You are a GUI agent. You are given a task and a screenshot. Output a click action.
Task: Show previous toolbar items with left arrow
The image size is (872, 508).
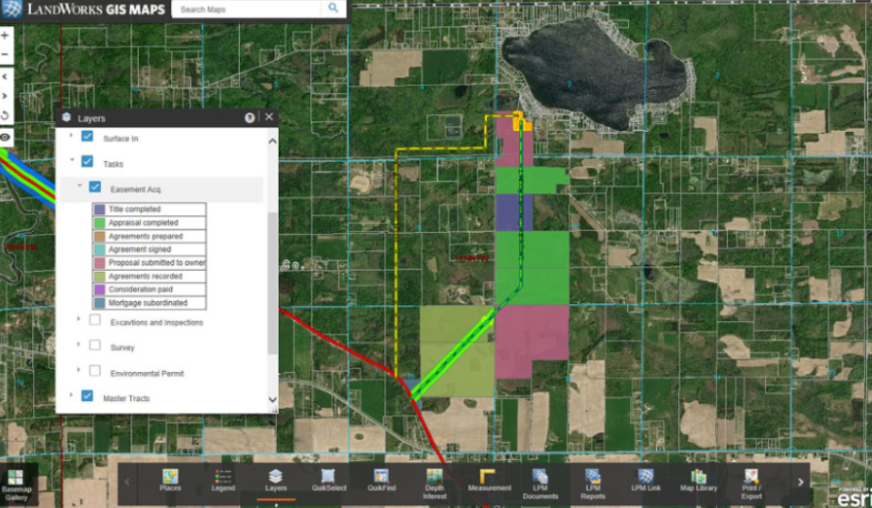[x=127, y=482]
